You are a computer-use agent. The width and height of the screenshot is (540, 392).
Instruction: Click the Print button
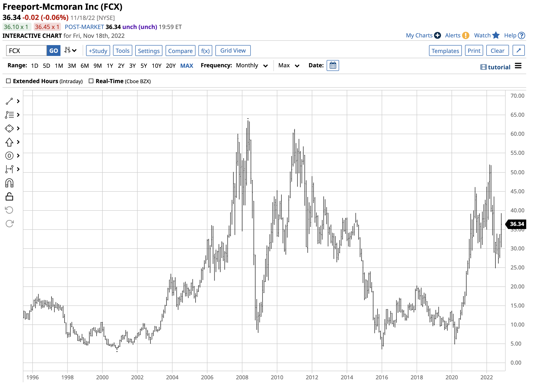474,51
